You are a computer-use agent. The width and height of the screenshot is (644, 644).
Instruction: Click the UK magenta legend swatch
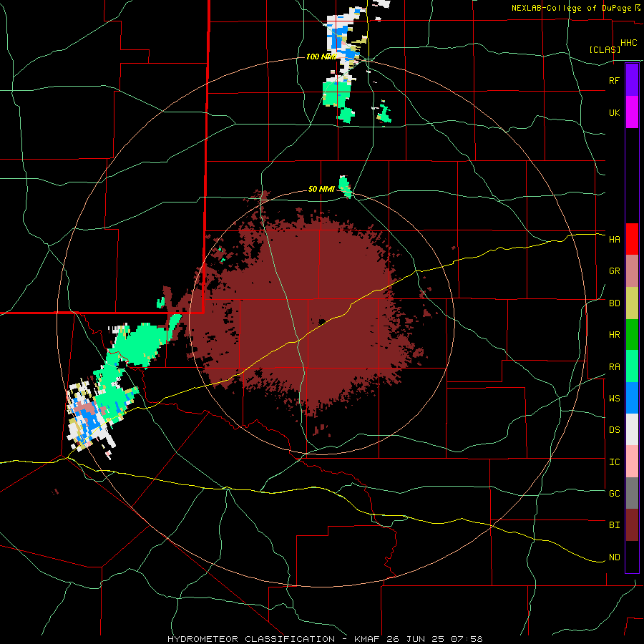[x=632, y=112]
